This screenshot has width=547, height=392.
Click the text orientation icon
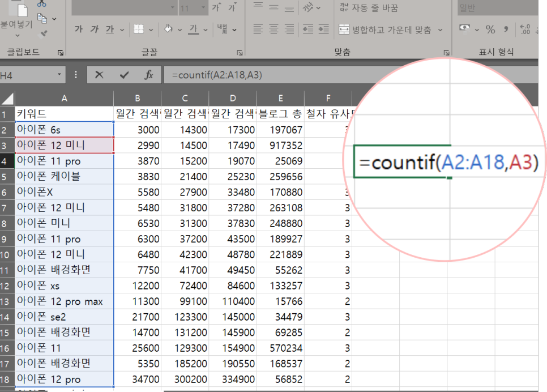click(307, 7)
